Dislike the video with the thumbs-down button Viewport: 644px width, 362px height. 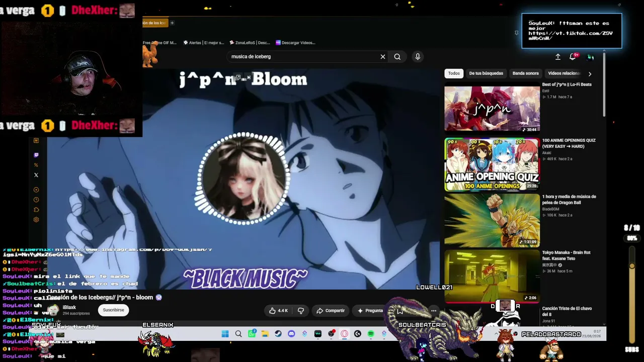[x=301, y=311]
